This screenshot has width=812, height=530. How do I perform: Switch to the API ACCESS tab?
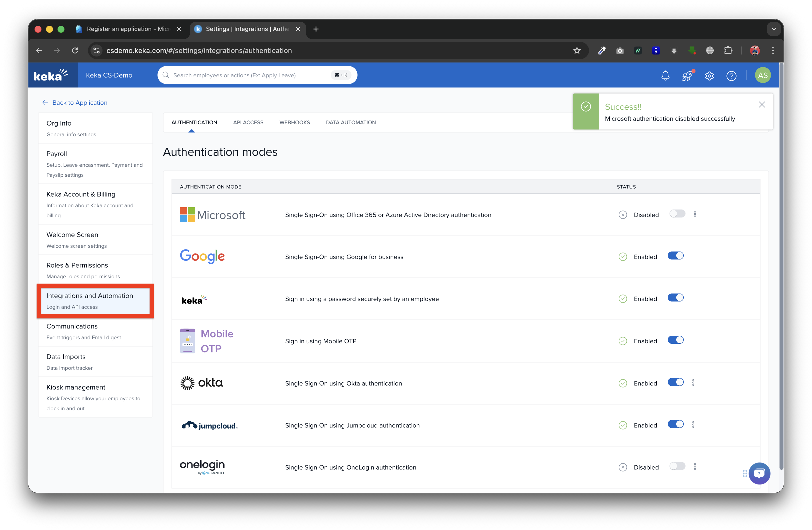tap(248, 122)
